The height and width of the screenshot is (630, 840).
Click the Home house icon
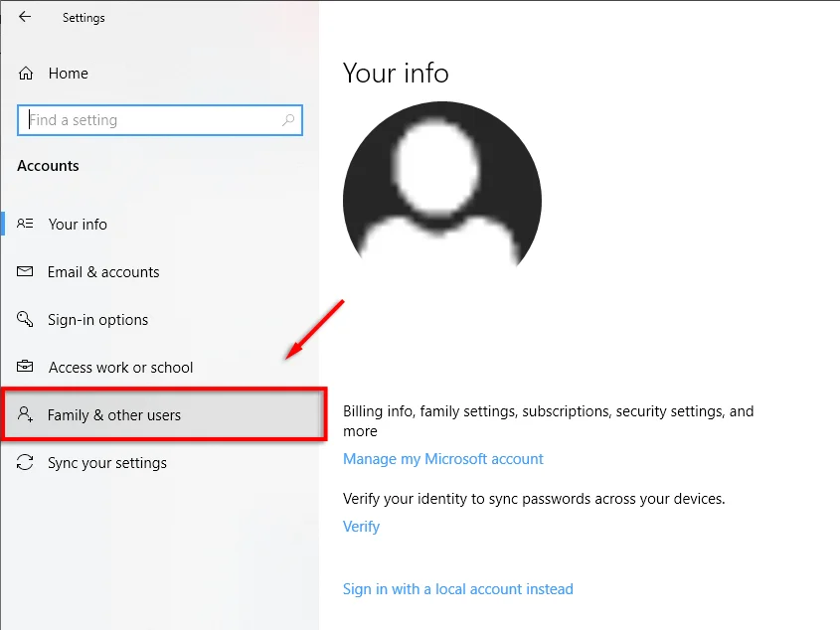pyautogui.click(x=26, y=73)
